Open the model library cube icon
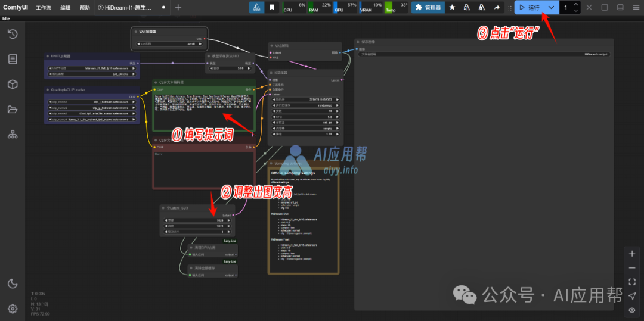Screen dimensions: 644x321 [13, 84]
